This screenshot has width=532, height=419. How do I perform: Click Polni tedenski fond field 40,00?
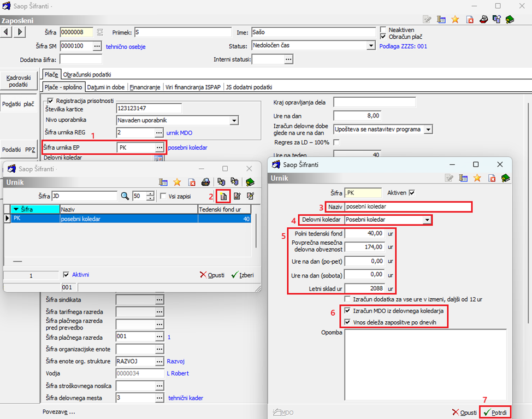(x=365, y=233)
